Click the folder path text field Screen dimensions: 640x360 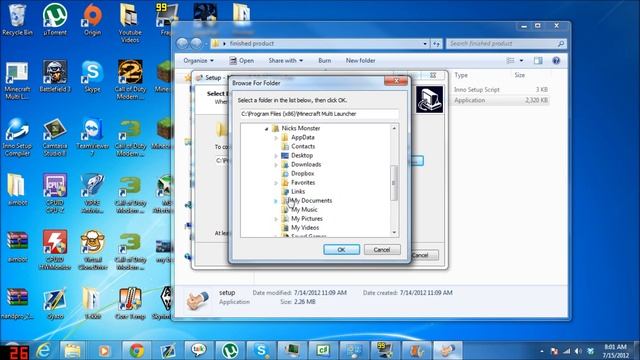pyautogui.click(x=319, y=114)
